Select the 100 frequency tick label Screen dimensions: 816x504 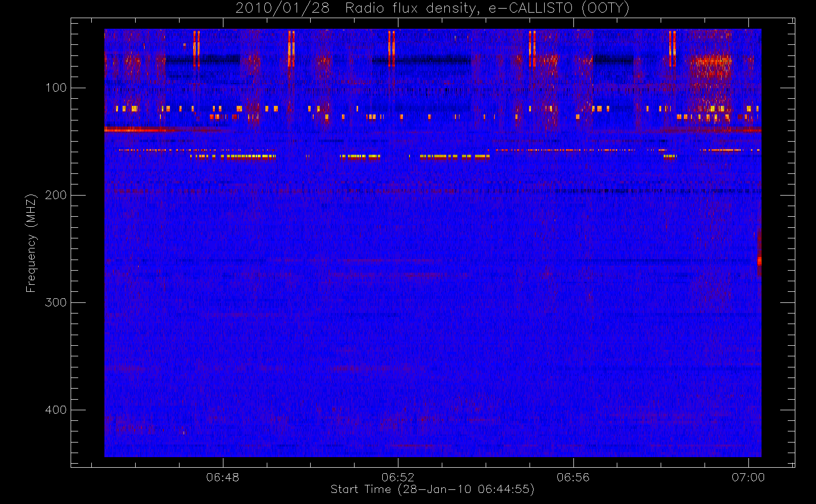click(x=56, y=88)
